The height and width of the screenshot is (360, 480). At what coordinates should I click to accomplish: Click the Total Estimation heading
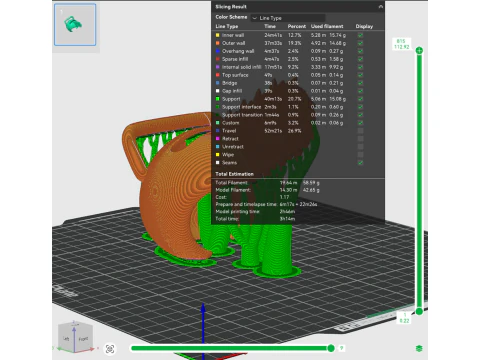tap(234, 174)
